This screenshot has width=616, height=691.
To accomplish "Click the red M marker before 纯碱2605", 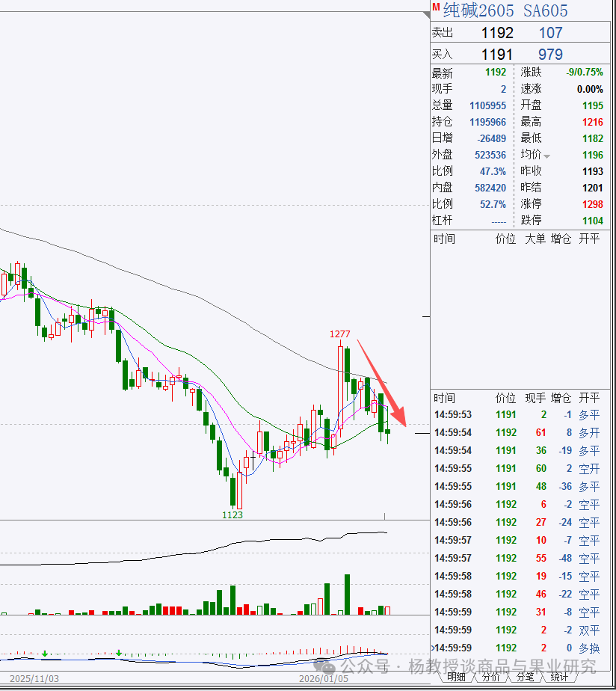I will point(436,7).
